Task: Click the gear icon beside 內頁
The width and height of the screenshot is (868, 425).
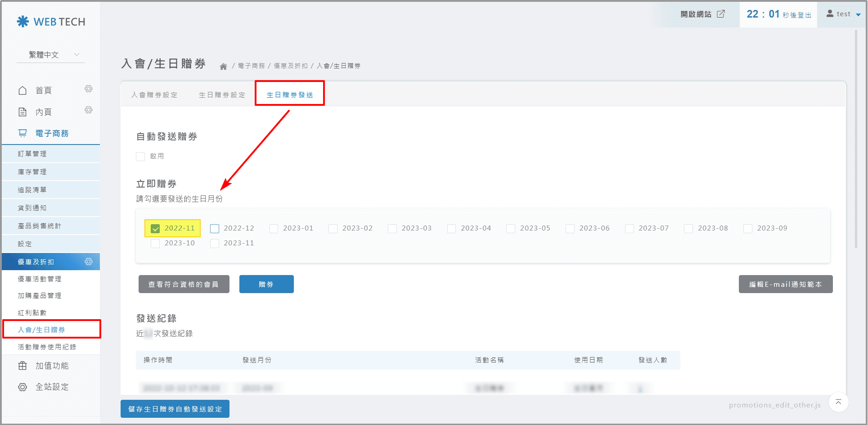Action: coord(89,110)
